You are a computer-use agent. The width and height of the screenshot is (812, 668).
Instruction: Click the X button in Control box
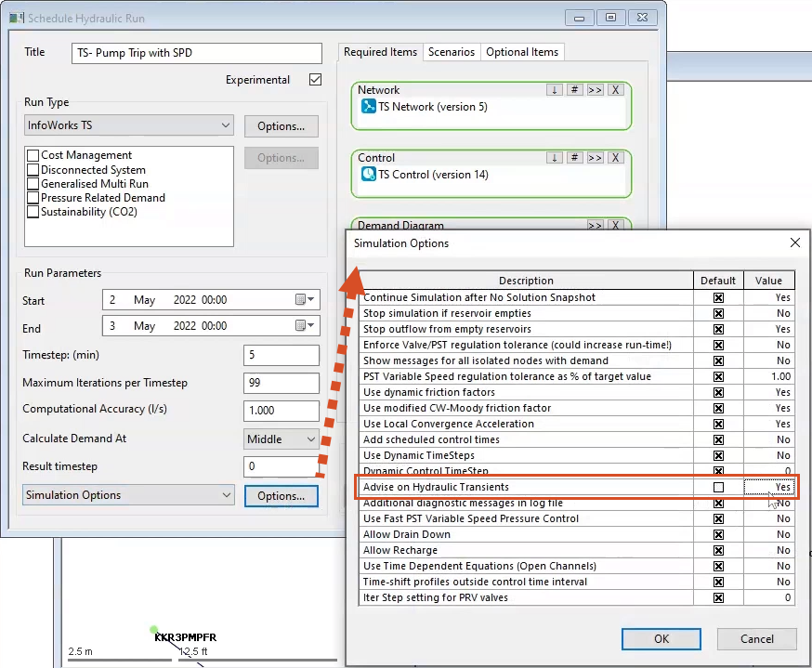615,158
